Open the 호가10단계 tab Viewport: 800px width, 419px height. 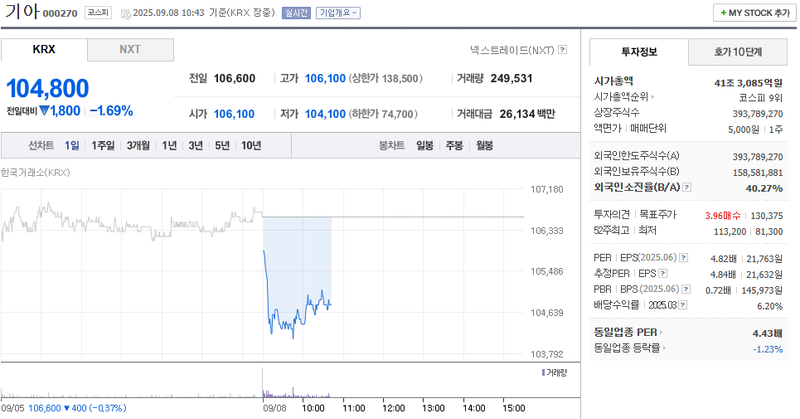pyautogui.click(x=738, y=52)
